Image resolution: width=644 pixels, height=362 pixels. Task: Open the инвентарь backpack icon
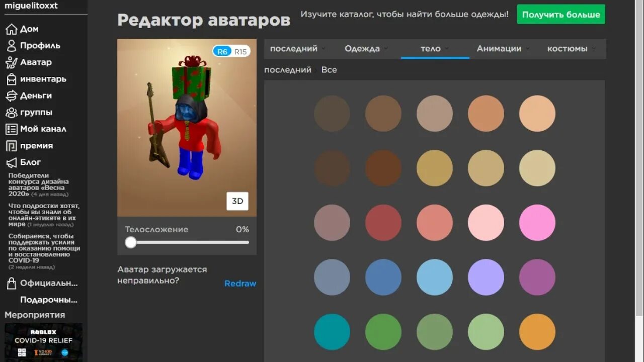pyautogui.click(x=11, y=79)
